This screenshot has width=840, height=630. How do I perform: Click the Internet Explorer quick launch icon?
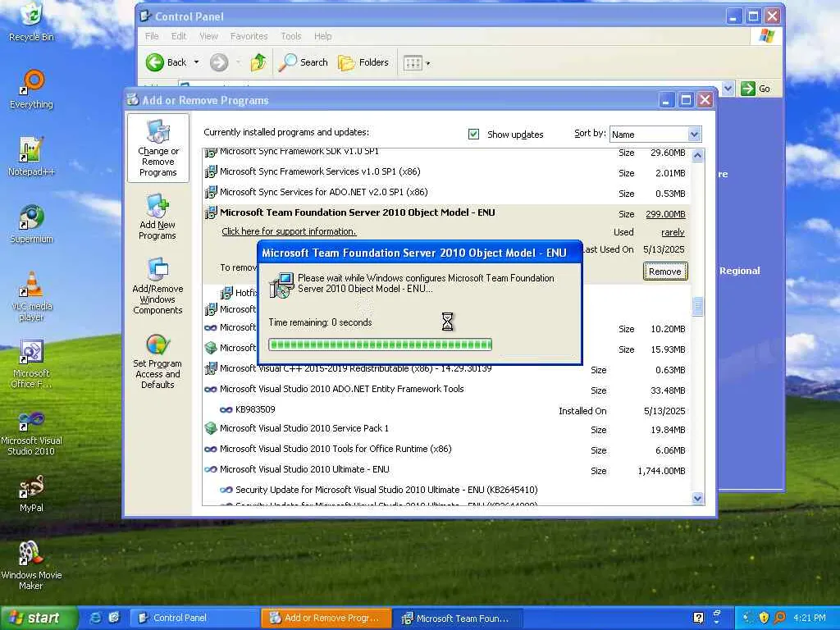(95, 618)
